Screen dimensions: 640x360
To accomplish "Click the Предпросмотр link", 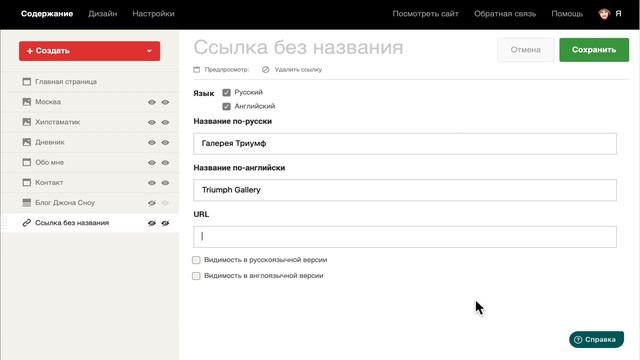I will (x=227, y=69).
